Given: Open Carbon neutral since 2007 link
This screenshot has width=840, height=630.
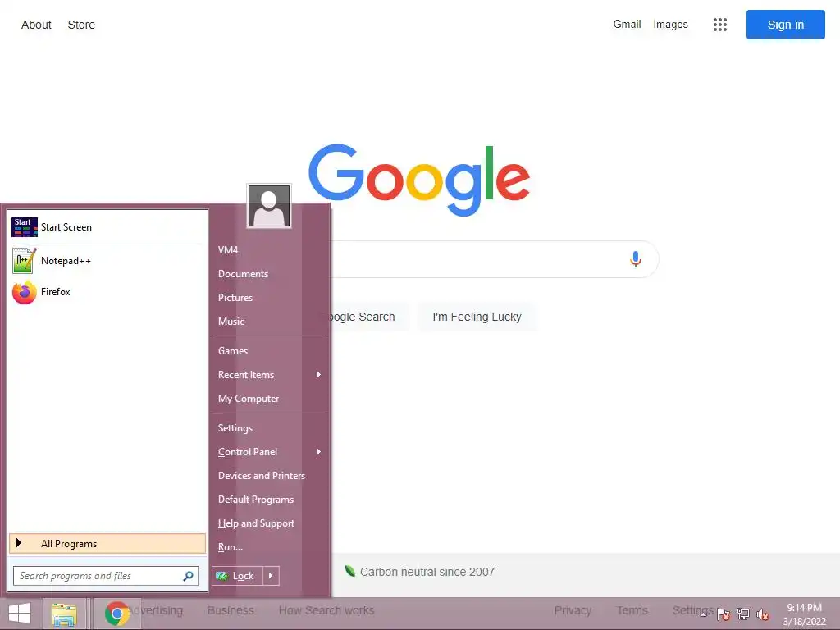Looking at the screenshot, I should click(419, 572).
